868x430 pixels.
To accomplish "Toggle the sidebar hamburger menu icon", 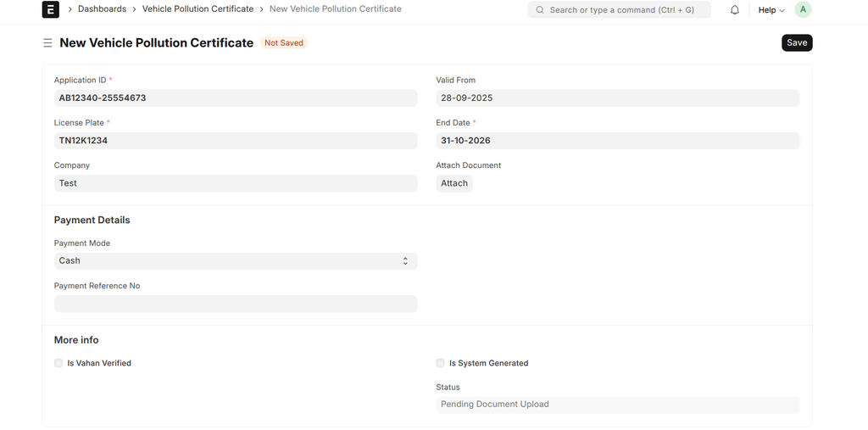I will pyautogui.click(x=47, y=43).
